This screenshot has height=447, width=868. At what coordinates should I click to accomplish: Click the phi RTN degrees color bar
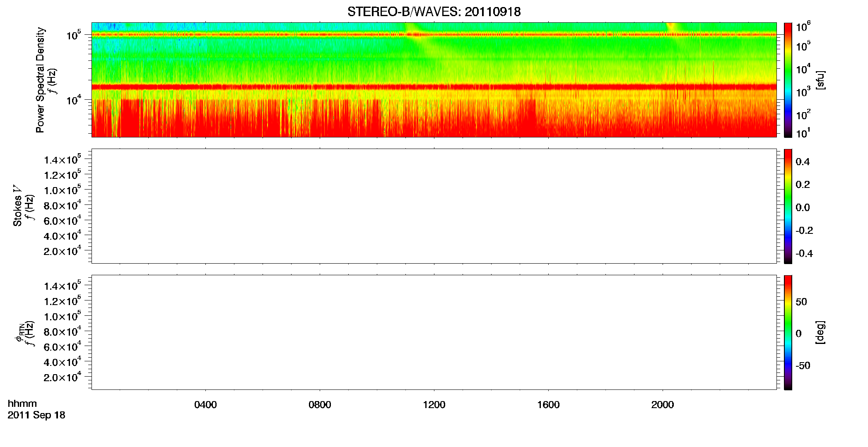click(x=788, y=332)
